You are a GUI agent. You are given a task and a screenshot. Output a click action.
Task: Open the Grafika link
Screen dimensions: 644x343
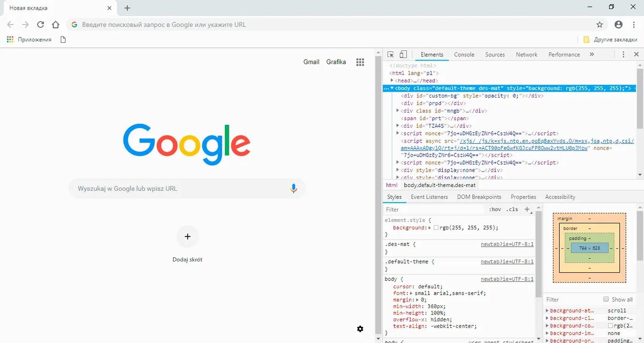coord(336,62)
